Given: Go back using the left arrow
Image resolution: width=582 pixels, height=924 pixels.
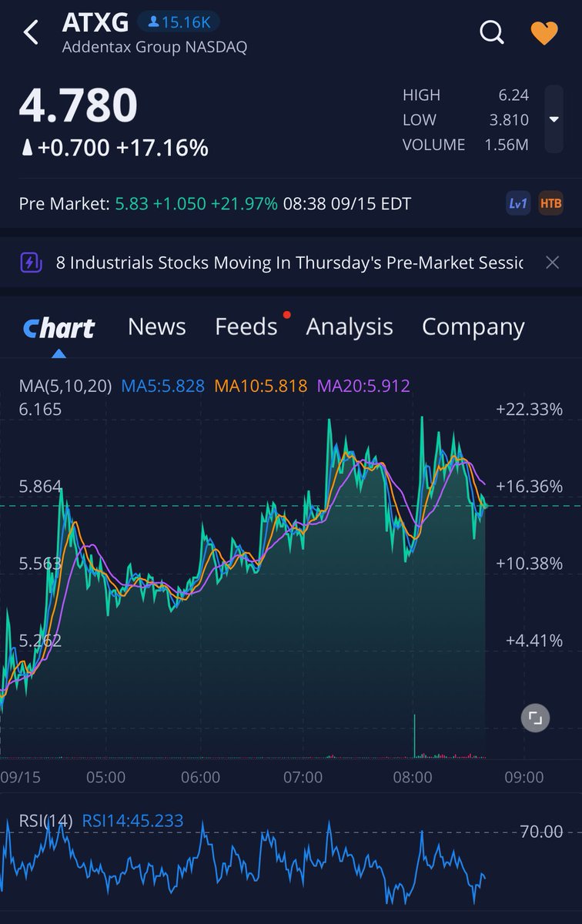Looking at the screenshot, I should coord(31,33).
